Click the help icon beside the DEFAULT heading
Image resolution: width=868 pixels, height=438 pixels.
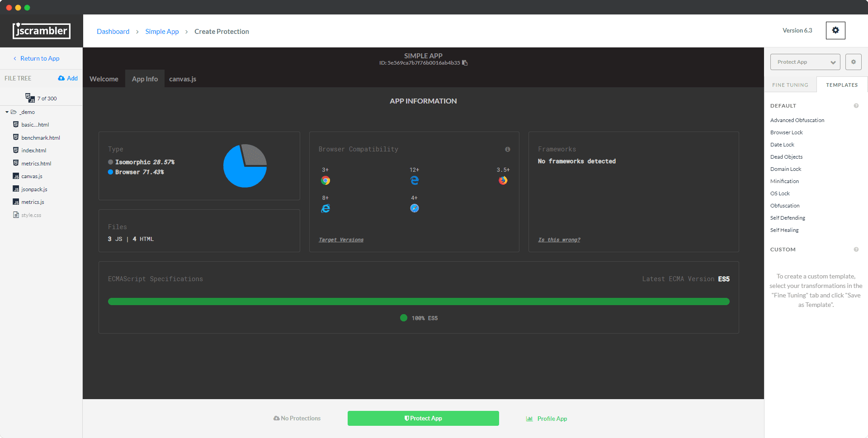click(856, 106)
